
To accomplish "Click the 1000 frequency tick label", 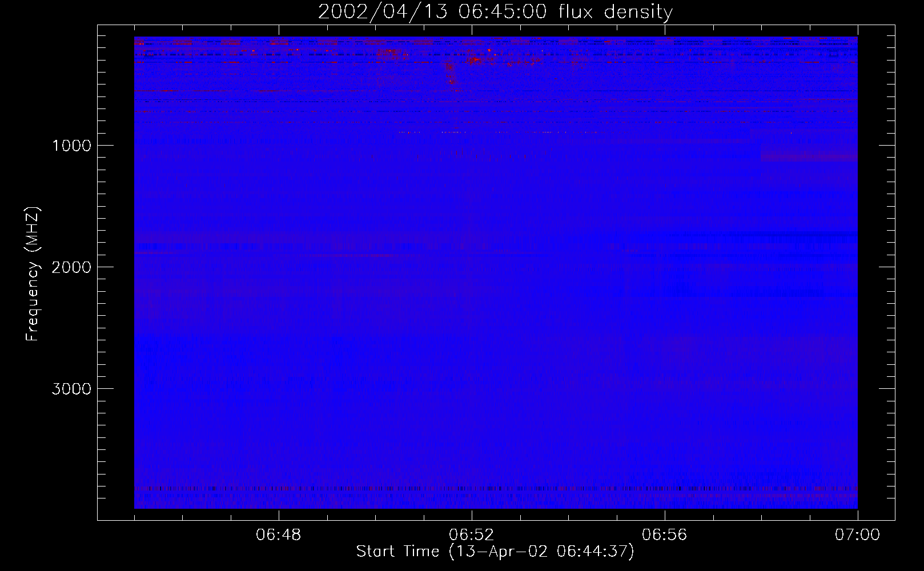I will 71,146.
